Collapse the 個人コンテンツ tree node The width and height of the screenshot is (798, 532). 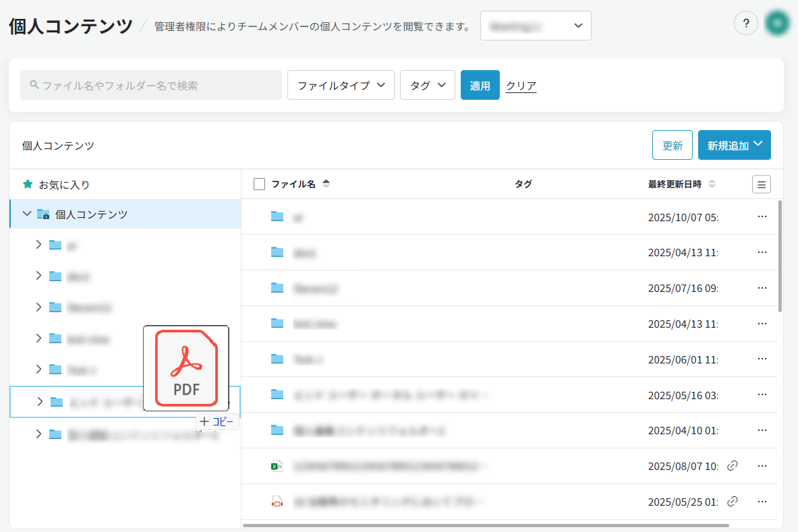(27, 214)
